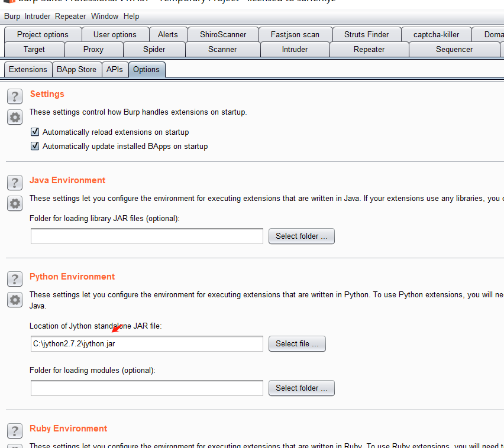The height and width of the screenshot is (448, 504).
Task: Click Select folder for Java library JARs
Action: [302, 236]
